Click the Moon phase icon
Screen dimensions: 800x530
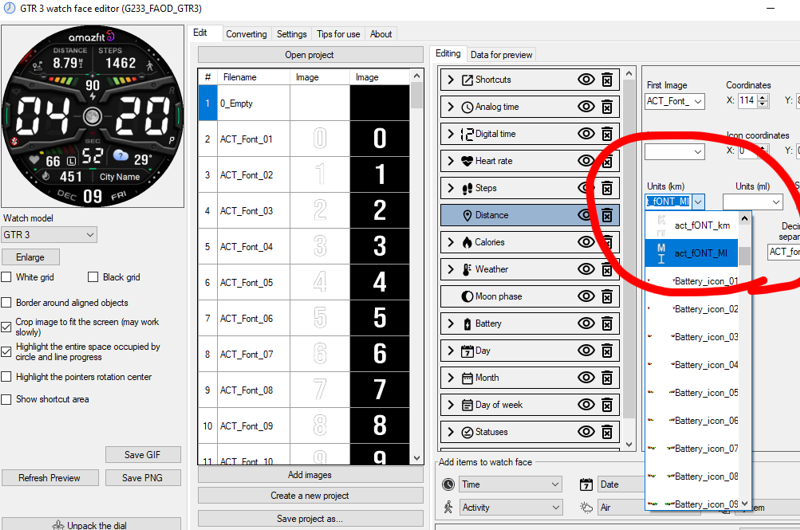point(467,296)
